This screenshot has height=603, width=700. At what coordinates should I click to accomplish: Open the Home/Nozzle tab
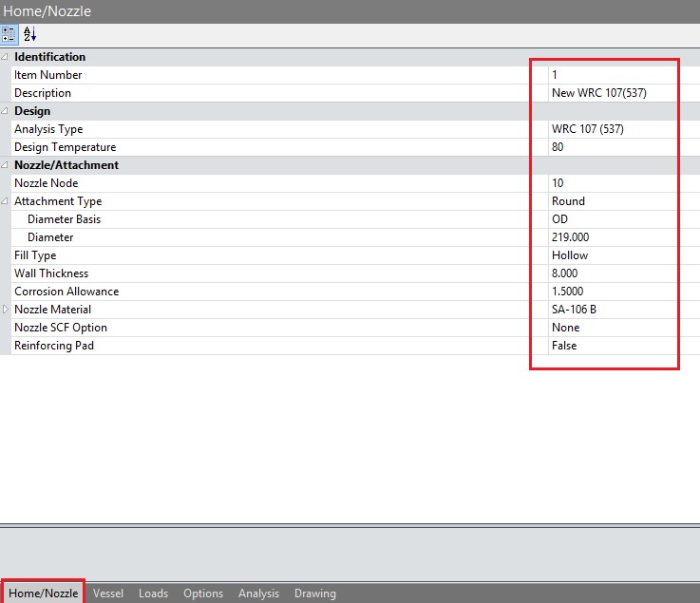coord(44,594)
